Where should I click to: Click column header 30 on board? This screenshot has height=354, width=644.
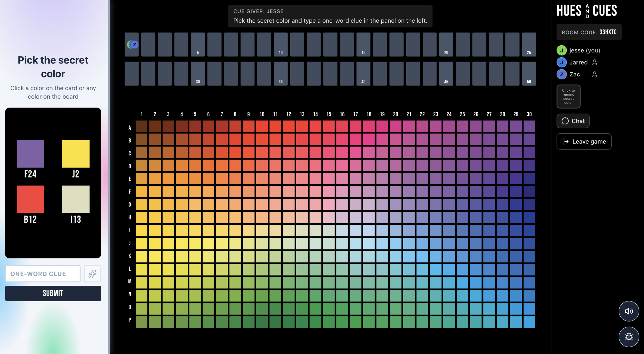(x=529, y=114)
